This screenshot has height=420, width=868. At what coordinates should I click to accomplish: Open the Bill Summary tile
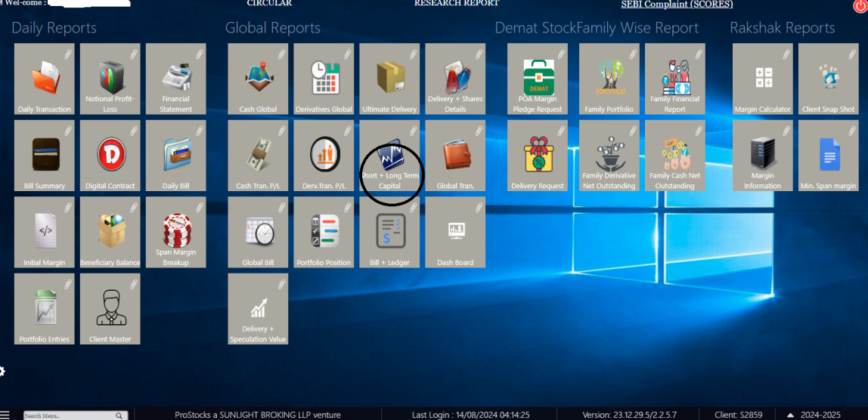[x=45, y=156]
